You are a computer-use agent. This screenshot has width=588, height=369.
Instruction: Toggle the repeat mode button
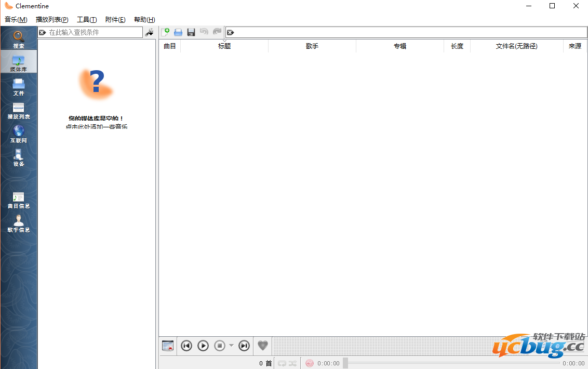(x=282, y=363)
